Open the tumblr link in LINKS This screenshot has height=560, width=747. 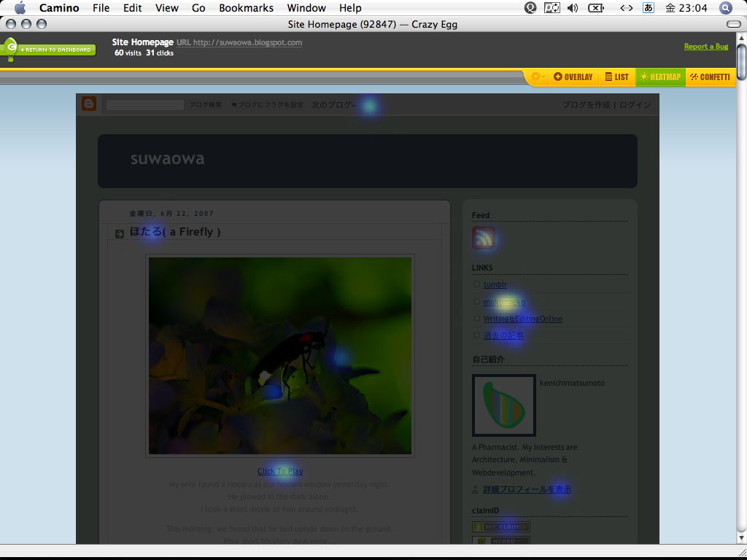495,285
